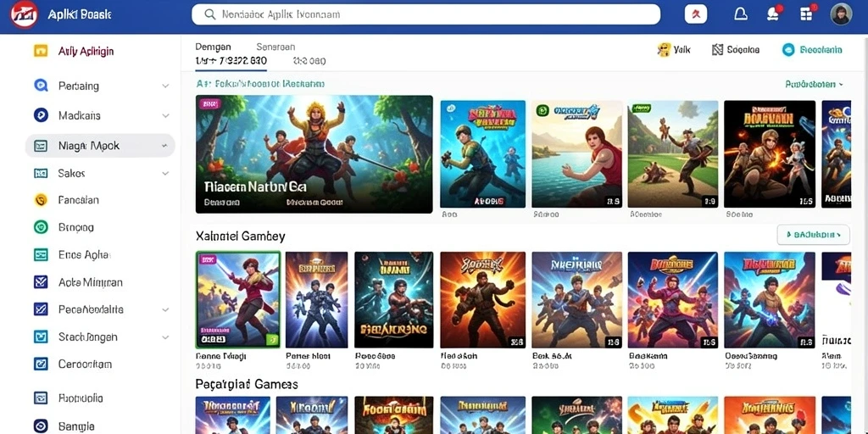This screenshot has height=434, width=868.
Task: Click the Aoka Minigan checkmark icon
Action: pyautogui.click(x=41, y=281)
